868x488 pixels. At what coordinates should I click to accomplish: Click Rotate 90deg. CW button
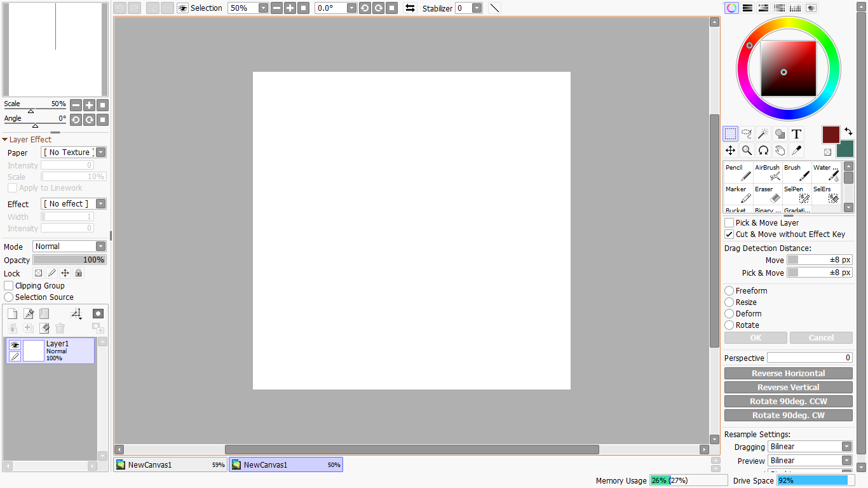(x=788, y=416)
